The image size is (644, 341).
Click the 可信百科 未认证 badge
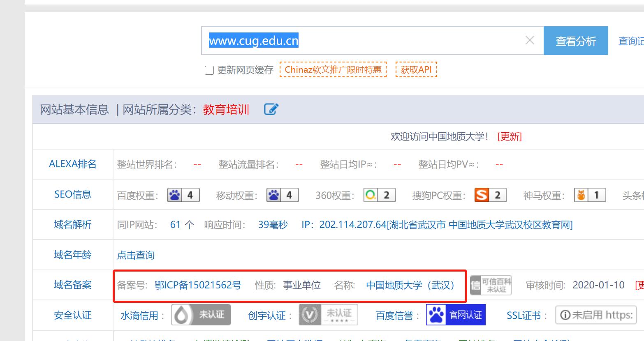click(x=491, y=285)
